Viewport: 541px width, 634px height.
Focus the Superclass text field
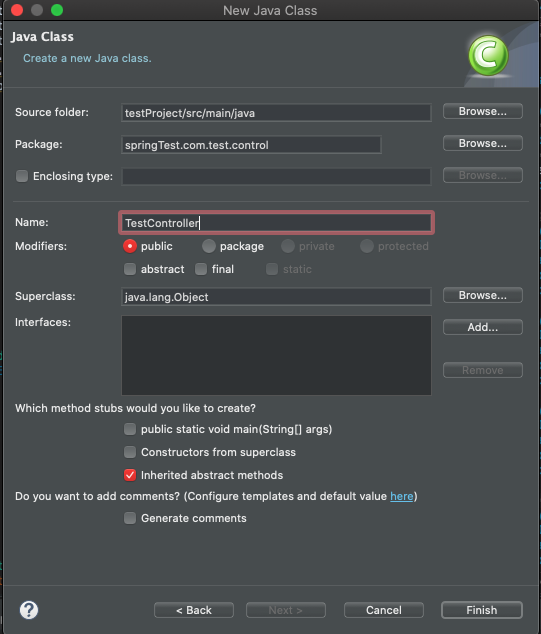coord(276,297)
